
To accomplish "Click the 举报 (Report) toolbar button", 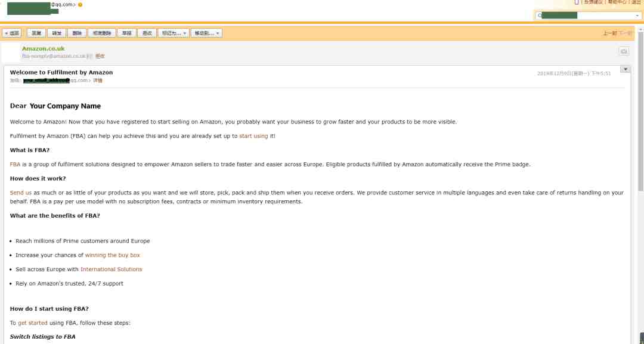I will pyautogui.click(x=126, y=33).
